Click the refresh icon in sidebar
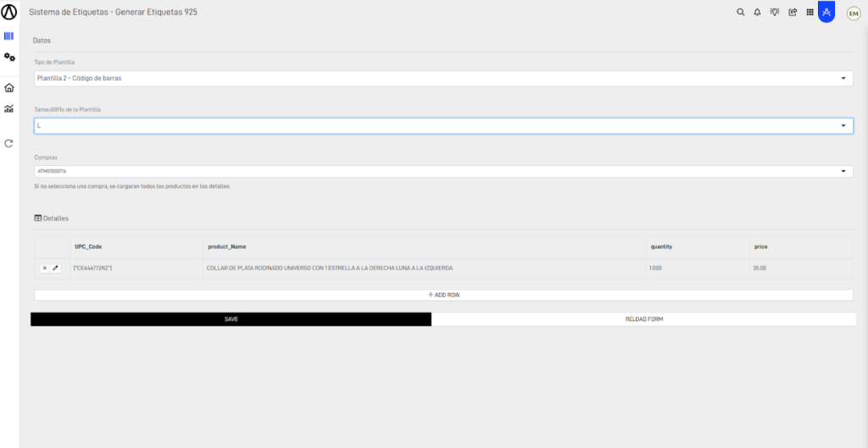This screenshot has height=448, width=868. pos(8,143)
